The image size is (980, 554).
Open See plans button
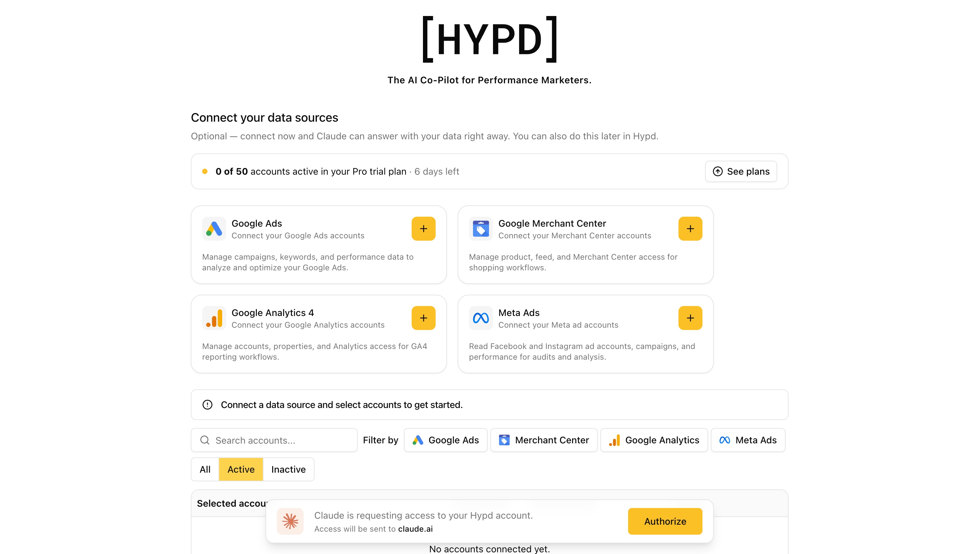click(741, 172)
